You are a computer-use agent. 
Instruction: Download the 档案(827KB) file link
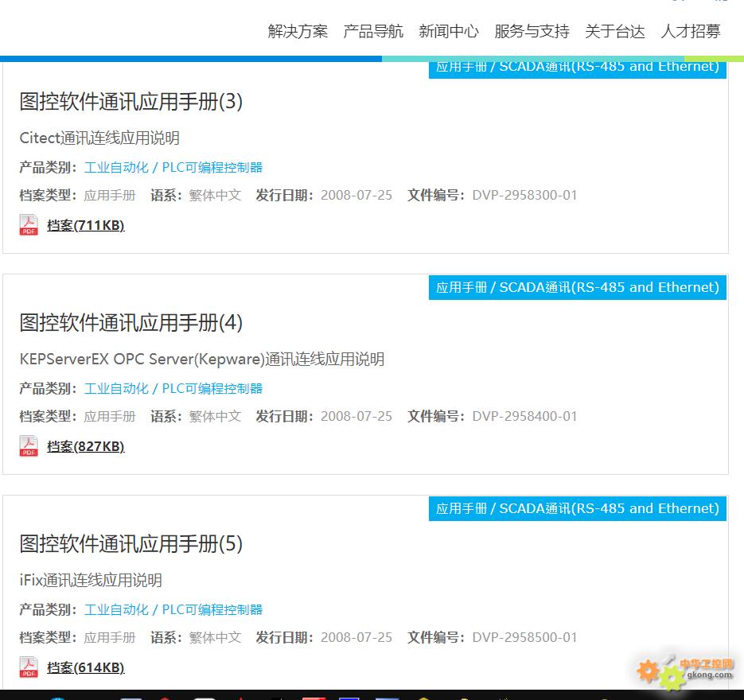pos(86,446)
